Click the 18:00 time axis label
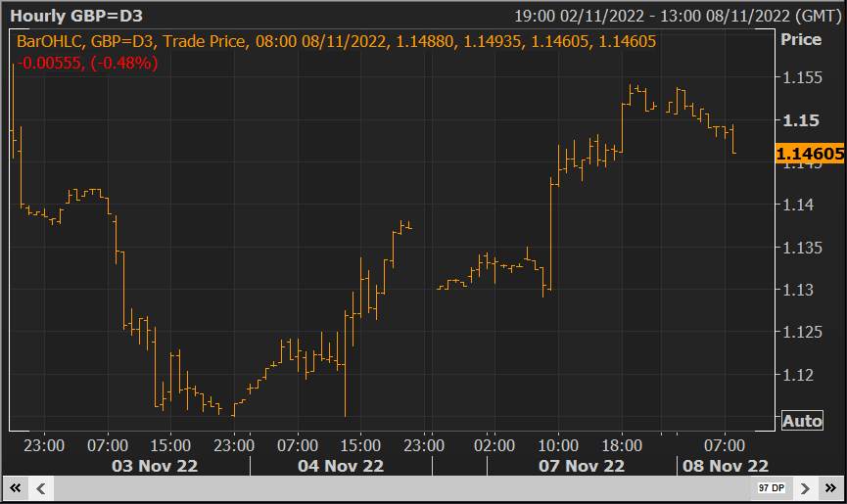Image resolution: width=847 pixels, height=504 pixels. [x=622, y=445]
